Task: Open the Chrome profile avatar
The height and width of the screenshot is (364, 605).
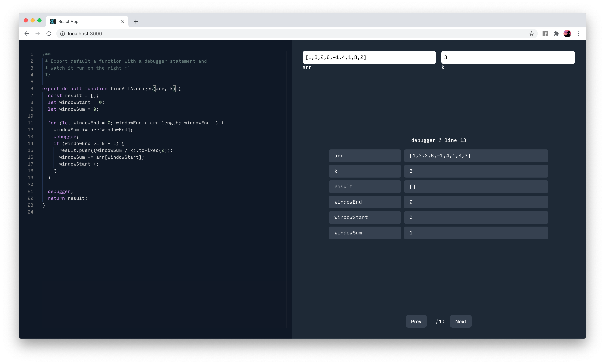Action: coord(567,34)
